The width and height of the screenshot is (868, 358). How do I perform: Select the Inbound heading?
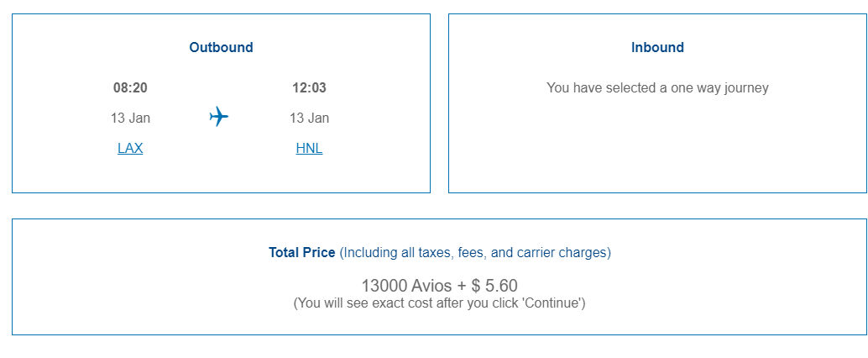657,47
